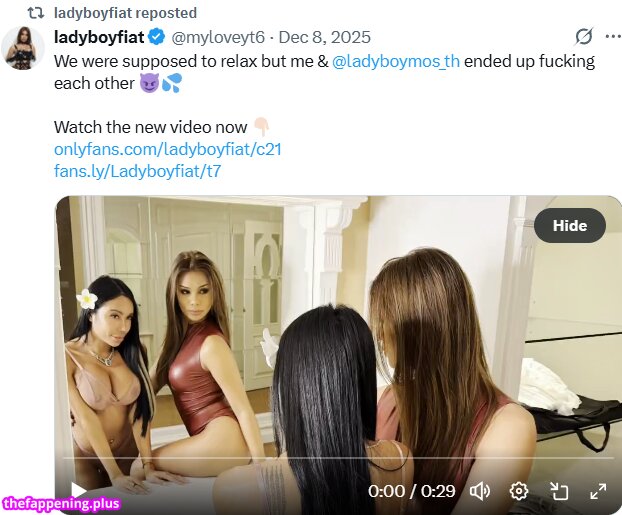Follow the onlyfans.com link

pos(168,150)
